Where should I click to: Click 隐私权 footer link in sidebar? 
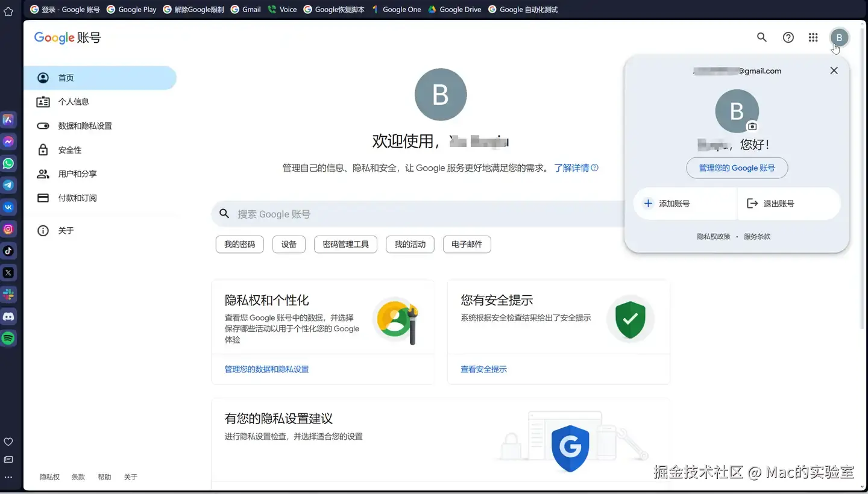[50, 477]
